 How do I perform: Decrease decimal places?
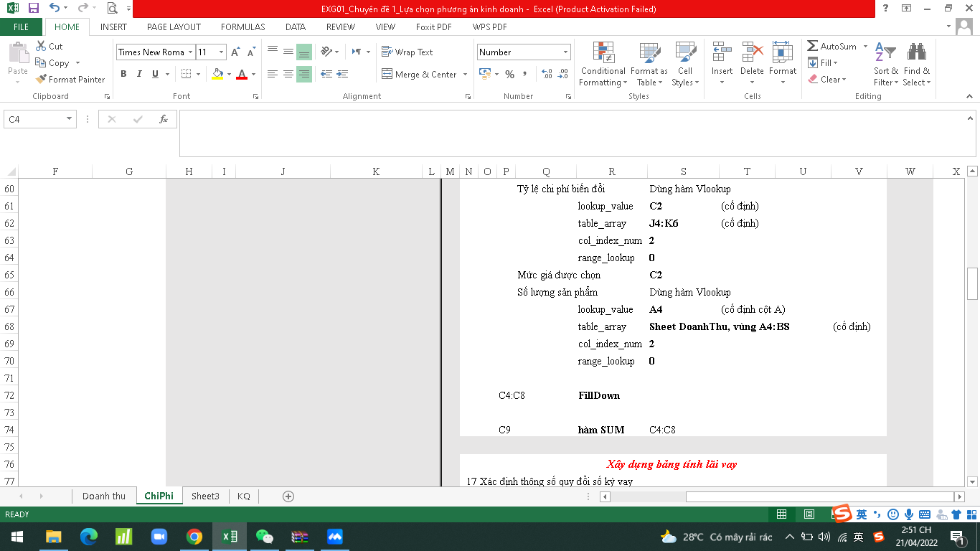(x=563, y=74)
